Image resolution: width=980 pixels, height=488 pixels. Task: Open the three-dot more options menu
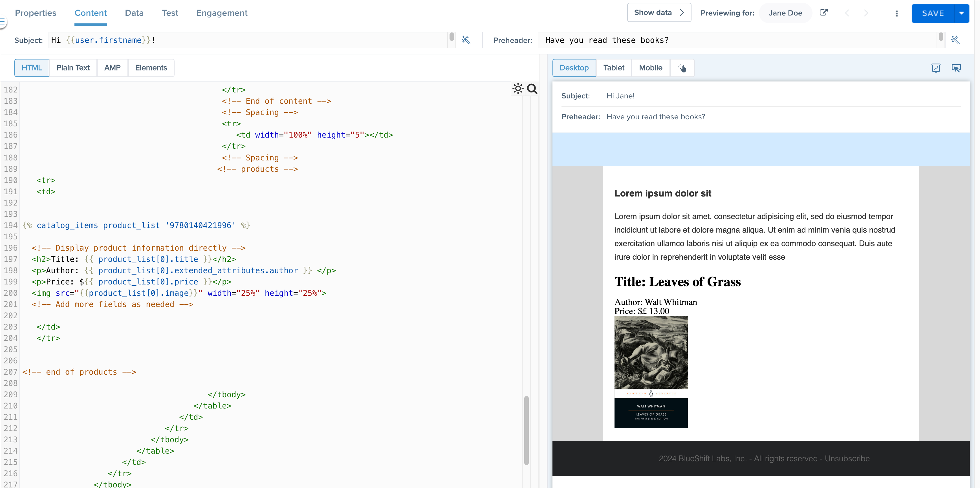[x=897, y=13]
